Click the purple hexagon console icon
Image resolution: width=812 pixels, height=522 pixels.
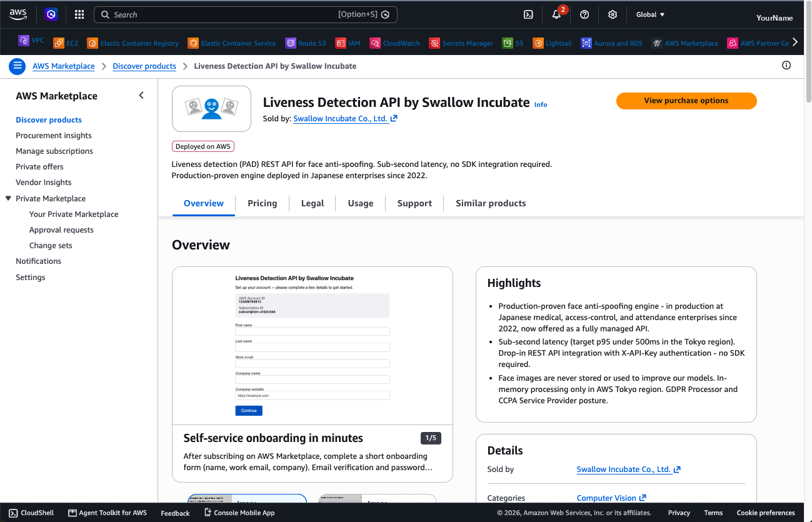click(51, 14)
